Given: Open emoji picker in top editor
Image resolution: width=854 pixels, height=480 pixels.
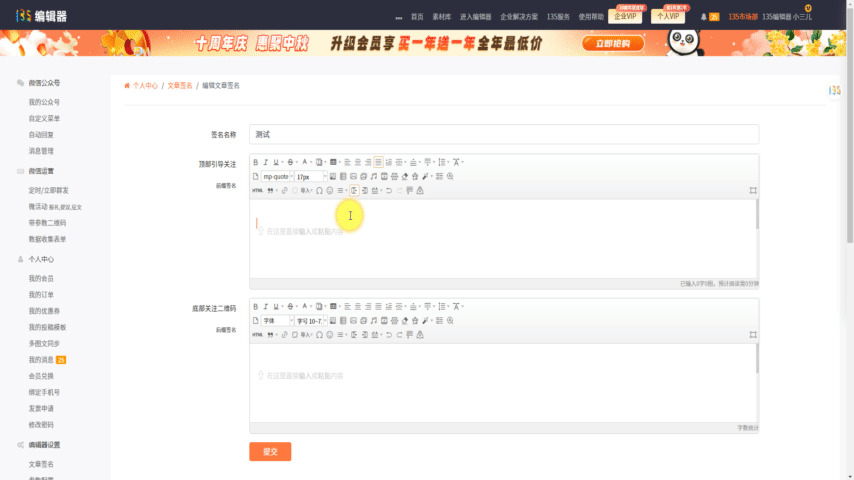Looking at the screenshot, I should pos(330,191).
